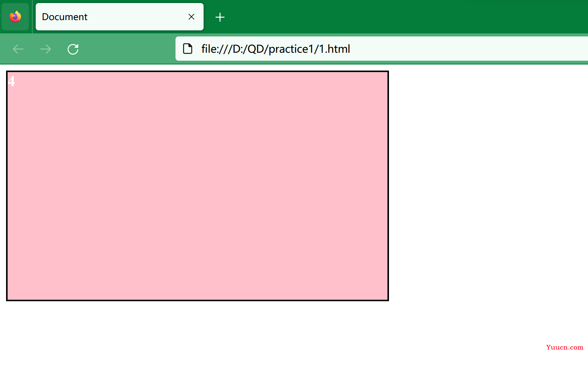588x368 pixels.
Task: Close the Document tab
Action: (191, 17)
